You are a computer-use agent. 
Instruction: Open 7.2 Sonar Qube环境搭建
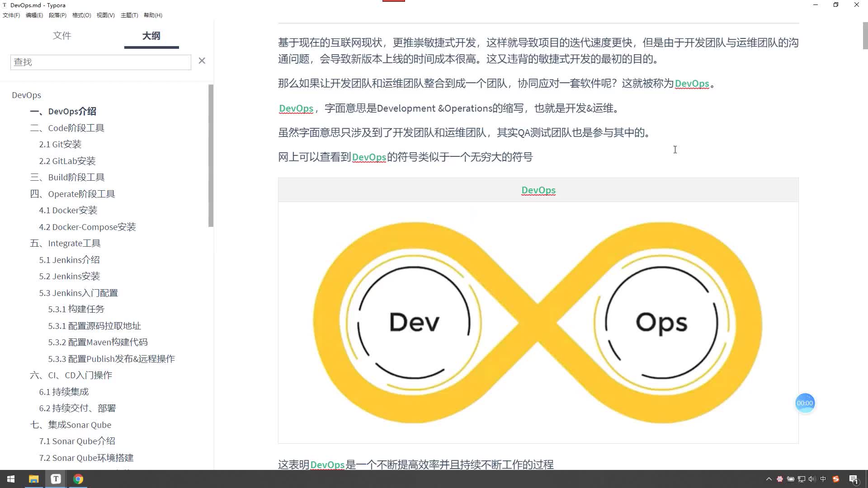(86, 458)
